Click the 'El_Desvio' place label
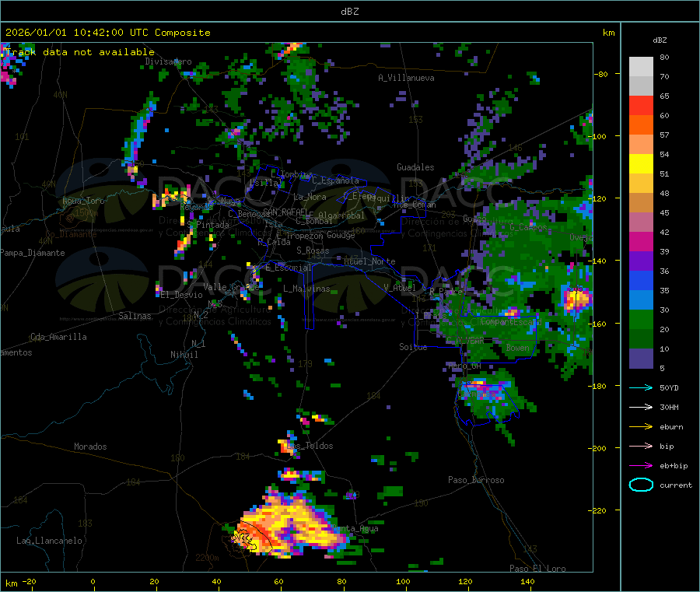The height and width of the screenshot is (592, 700). pyautogui.click(x=182, y=295)
